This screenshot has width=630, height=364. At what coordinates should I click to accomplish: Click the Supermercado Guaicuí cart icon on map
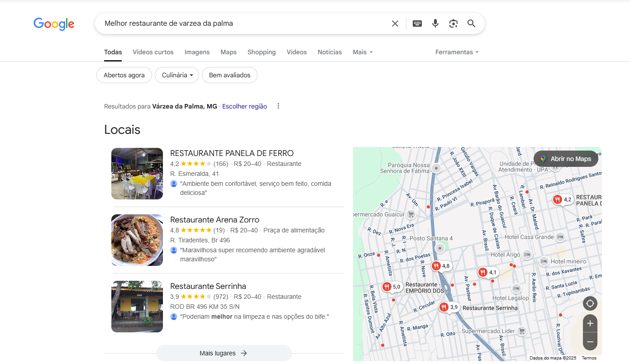pos(411,214)
